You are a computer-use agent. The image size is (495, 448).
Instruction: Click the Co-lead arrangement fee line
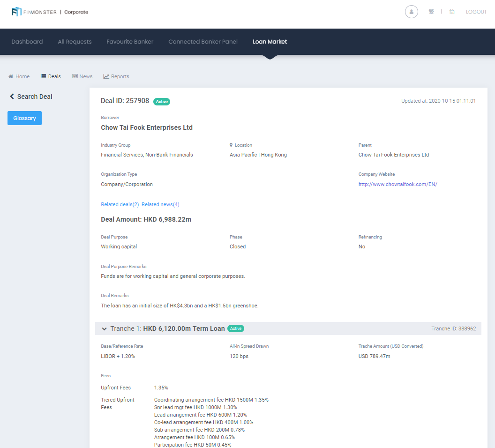click(203, 422)
